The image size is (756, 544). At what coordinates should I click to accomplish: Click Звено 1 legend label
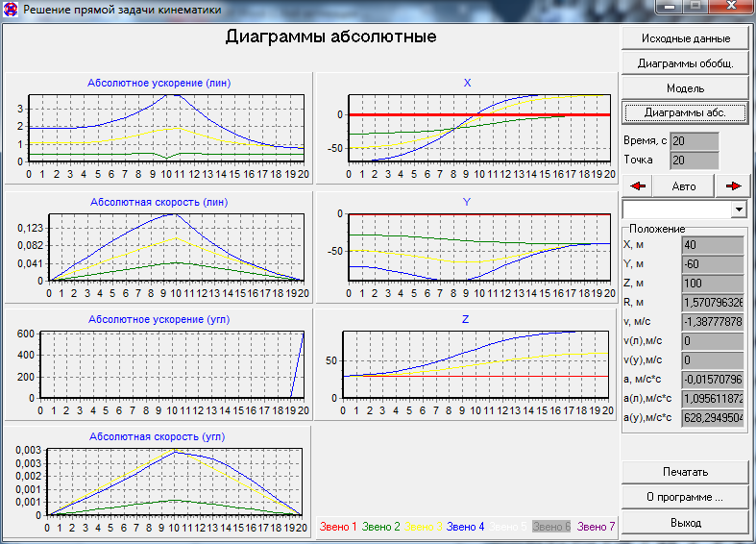click(x=338, y=527)
